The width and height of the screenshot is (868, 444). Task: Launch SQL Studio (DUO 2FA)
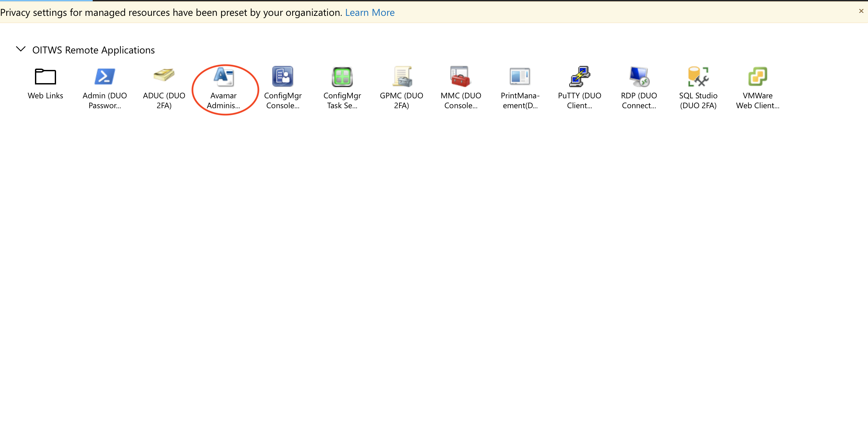698,77
